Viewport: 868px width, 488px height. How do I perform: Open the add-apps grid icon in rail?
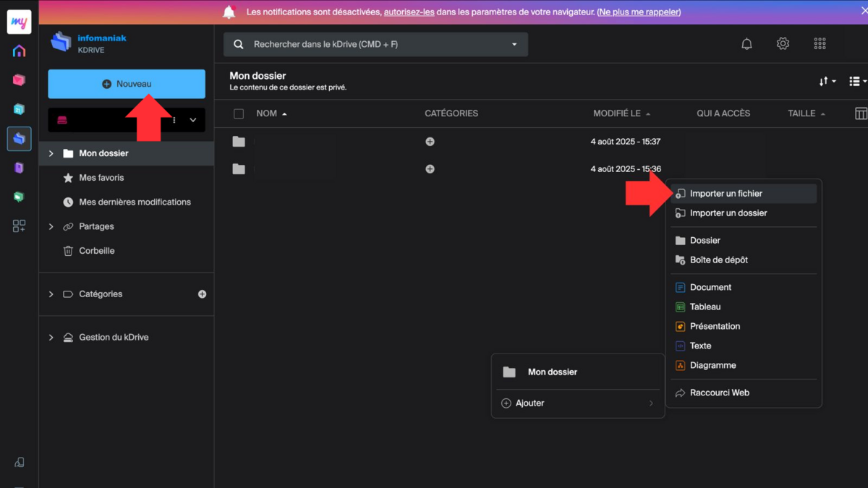(20, 226)
